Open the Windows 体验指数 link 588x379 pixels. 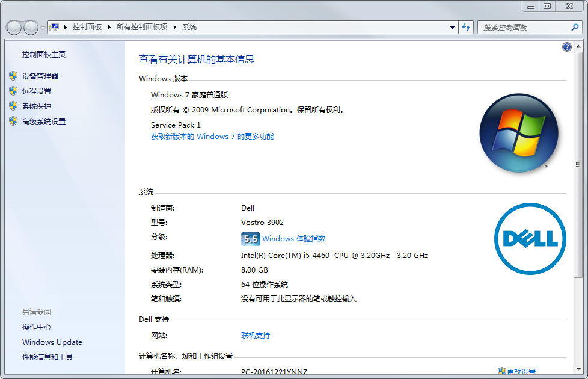coord(293,239)
